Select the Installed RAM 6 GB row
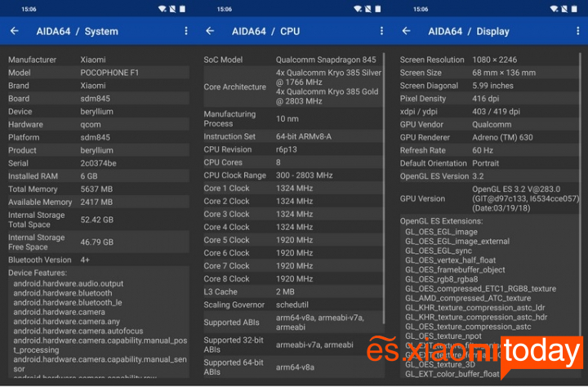Image resolution: width=588 pixels, height=387 pixels. tap(99, 176)
